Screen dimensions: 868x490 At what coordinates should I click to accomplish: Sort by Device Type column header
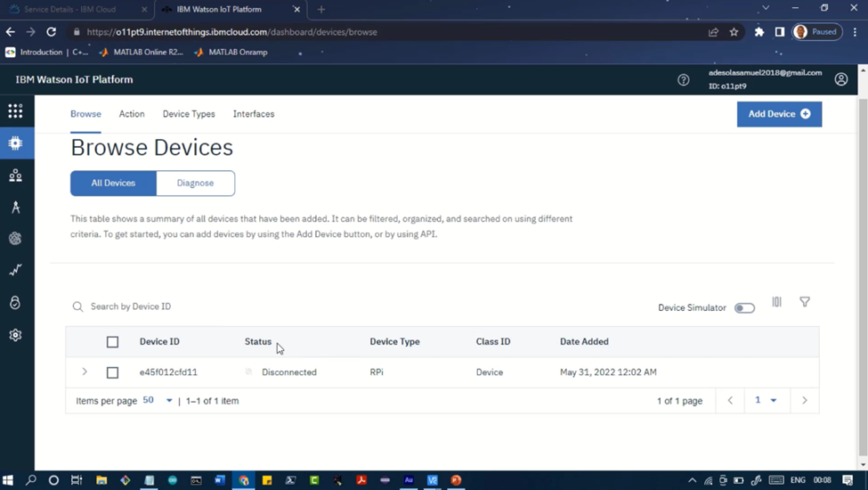tap(394, 341)
